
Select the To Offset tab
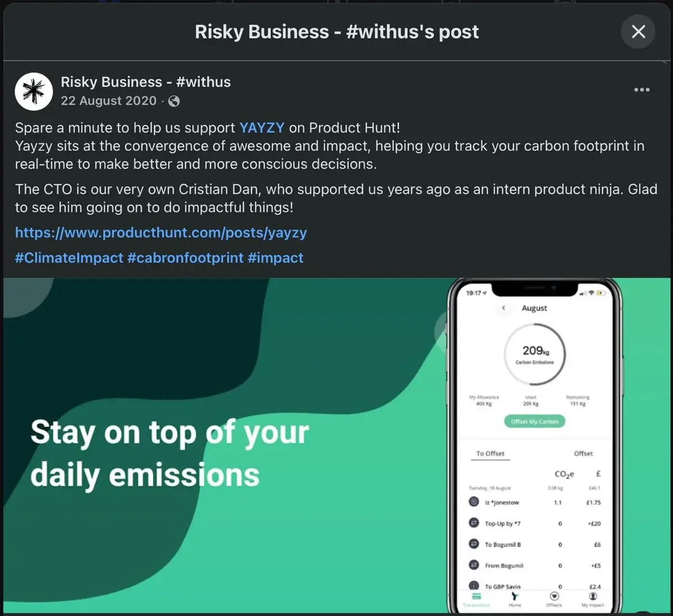tap(490, 453)
